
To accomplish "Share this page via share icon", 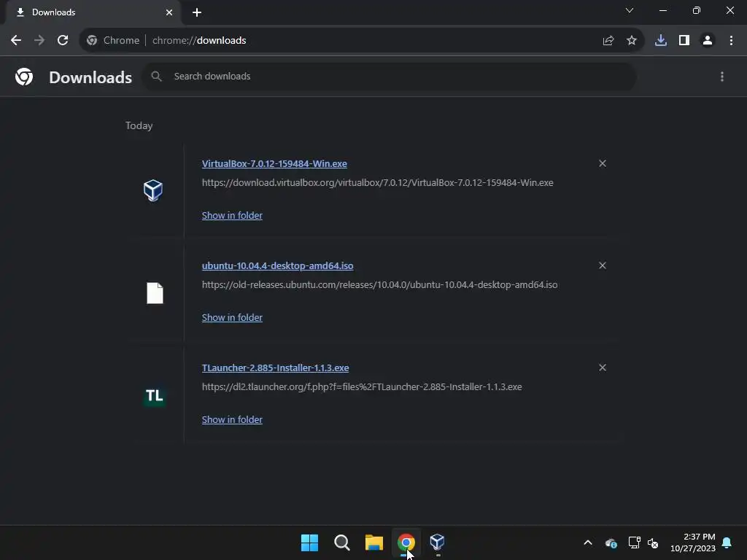I will click(x=608, y=41).
